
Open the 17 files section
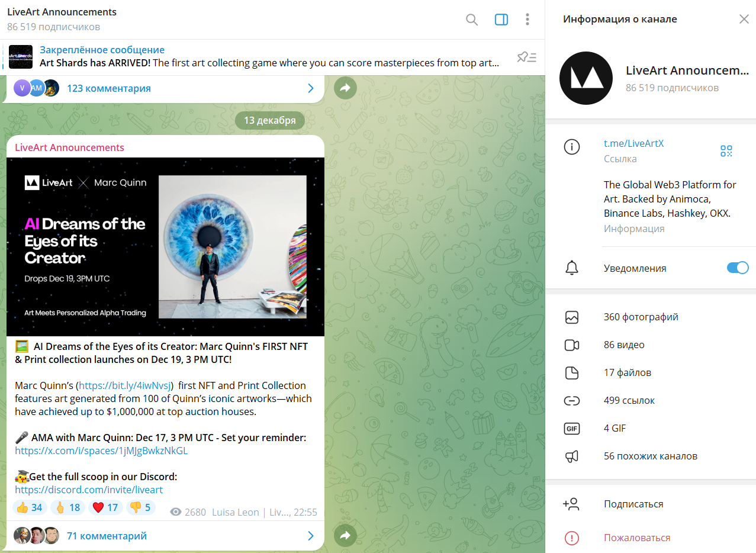pyautogui.click(x=651, y=373)
